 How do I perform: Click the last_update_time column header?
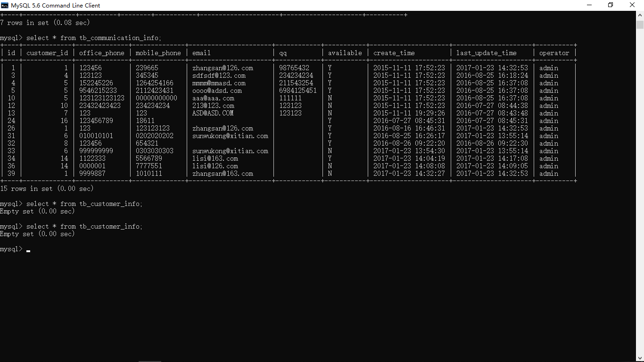[486, 53]
